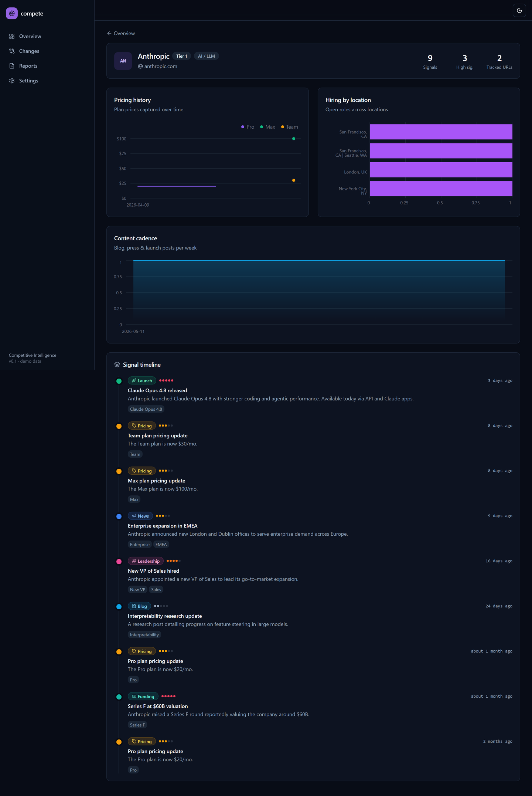Select the timeline dot for Team plan pricing update
Image resolution: width=532 pixels, height=796 pixels.
(x=119, y=426)
